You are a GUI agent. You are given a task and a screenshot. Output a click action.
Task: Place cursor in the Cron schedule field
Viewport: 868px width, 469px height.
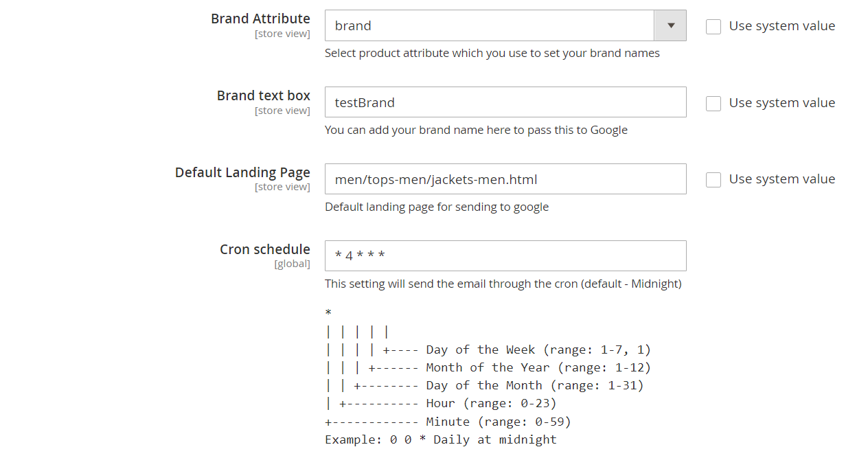point(505,256)
